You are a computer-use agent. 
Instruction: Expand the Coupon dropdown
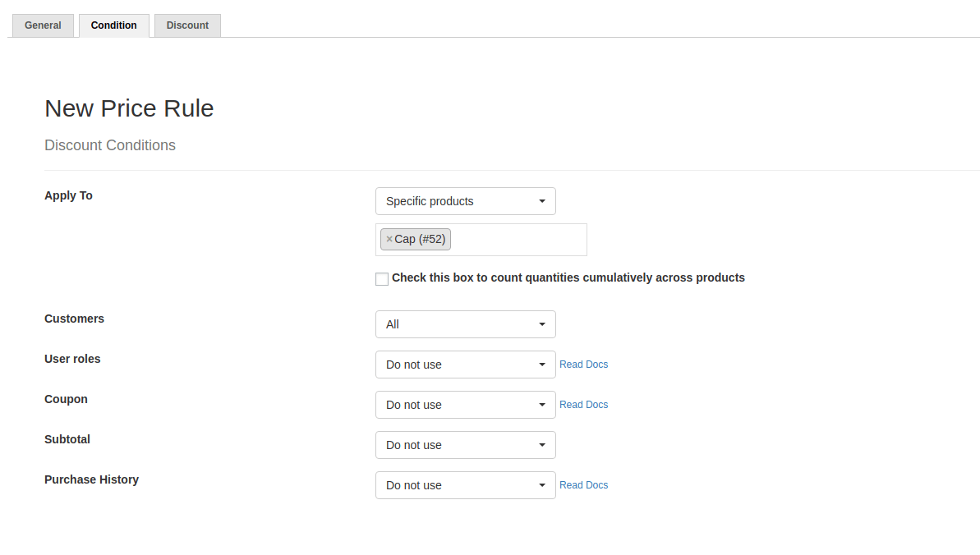465,405
